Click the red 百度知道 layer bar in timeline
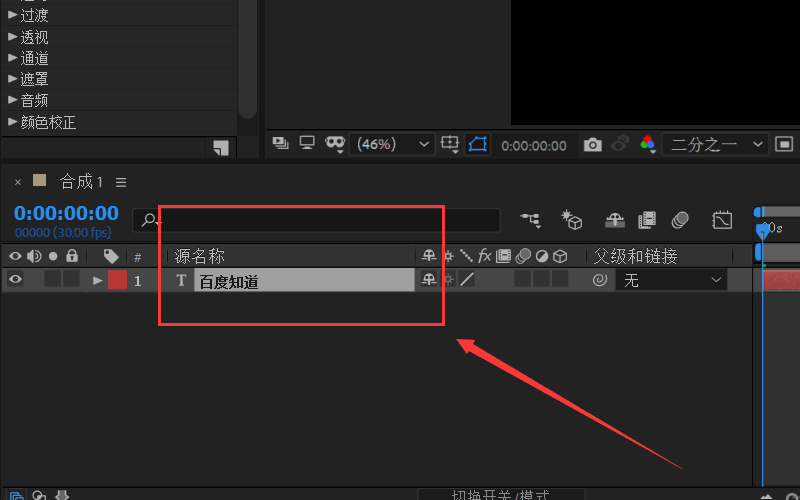 tap(782, 280)
